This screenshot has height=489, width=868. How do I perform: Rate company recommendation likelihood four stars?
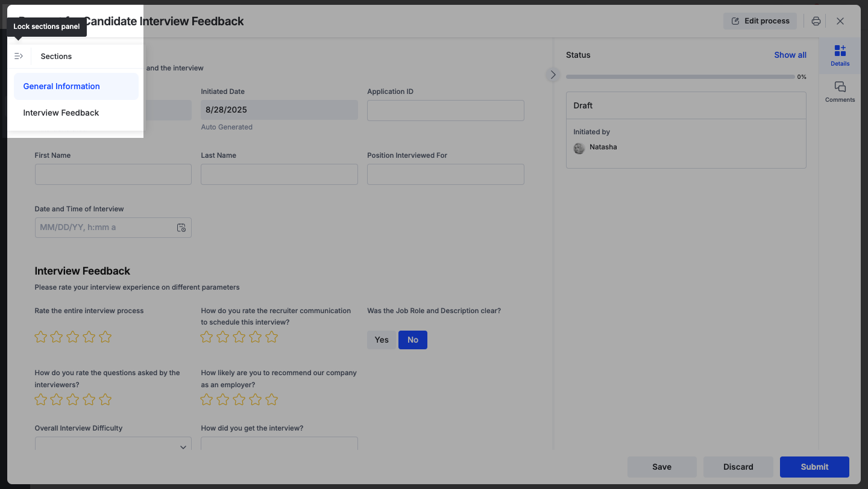click(256, 399)
